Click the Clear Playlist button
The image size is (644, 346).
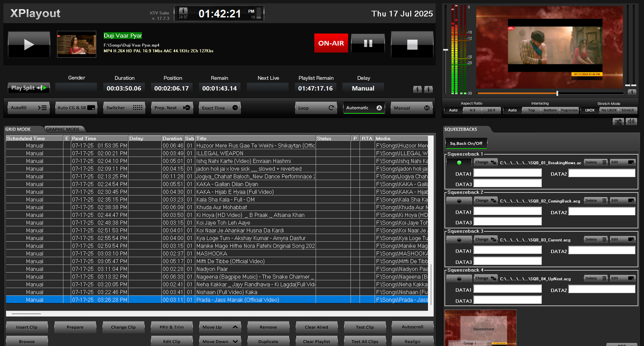coord(316,341)
